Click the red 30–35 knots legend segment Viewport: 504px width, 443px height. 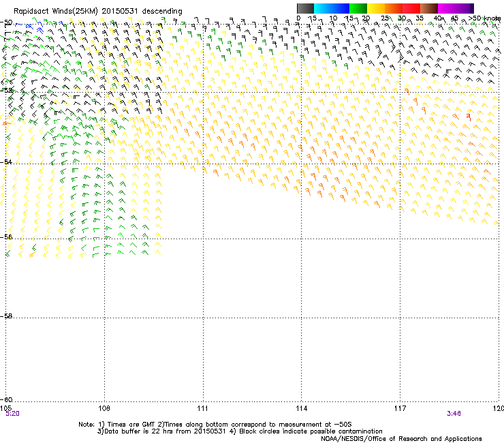[x=411, y=8]
